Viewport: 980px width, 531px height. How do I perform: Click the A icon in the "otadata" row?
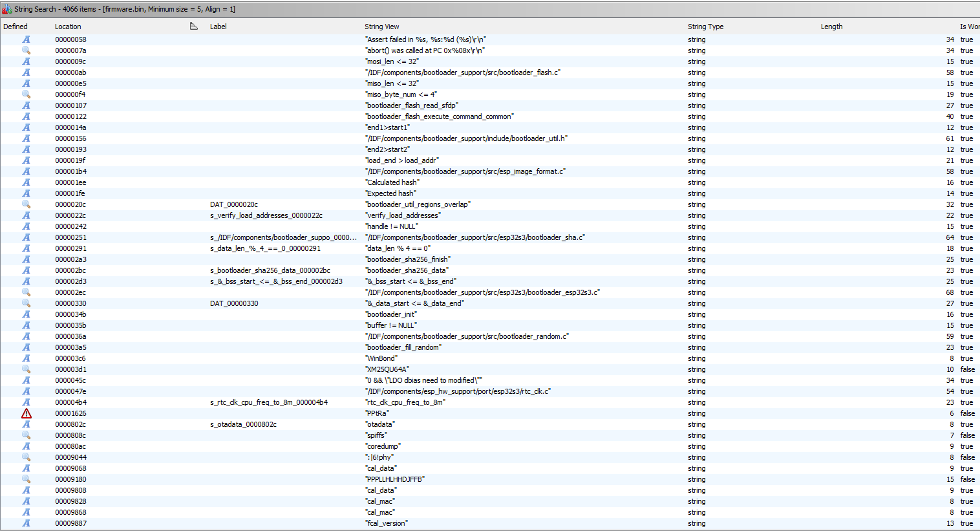[26, 424]
